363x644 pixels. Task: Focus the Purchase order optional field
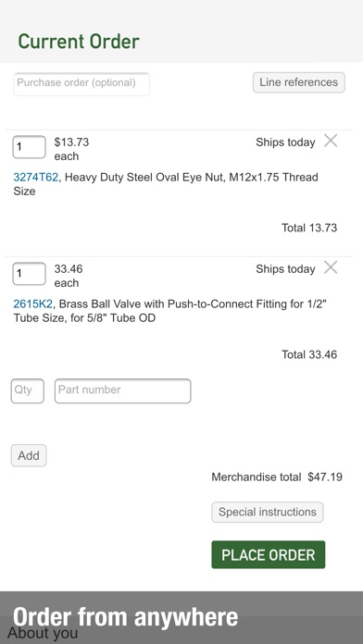81,84
